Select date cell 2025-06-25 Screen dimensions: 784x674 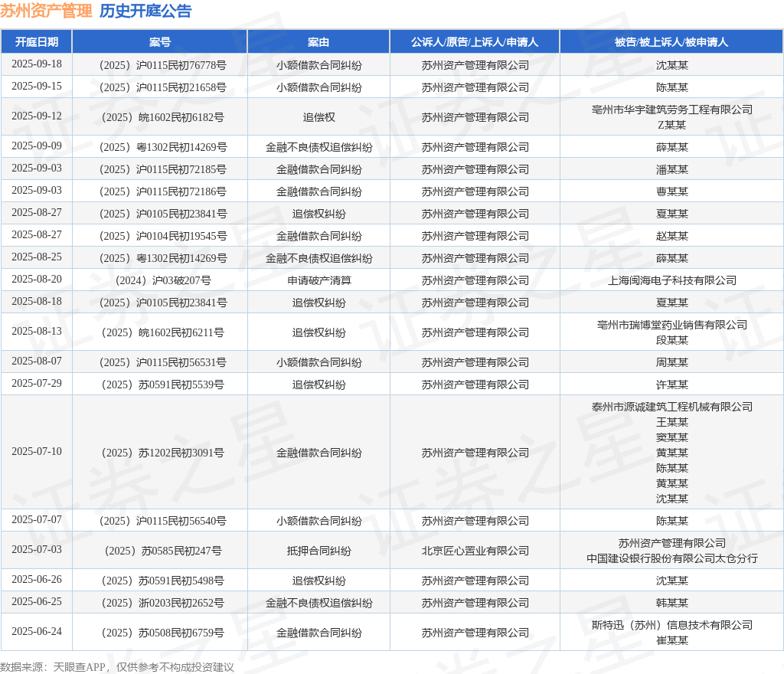click(37, 601)
